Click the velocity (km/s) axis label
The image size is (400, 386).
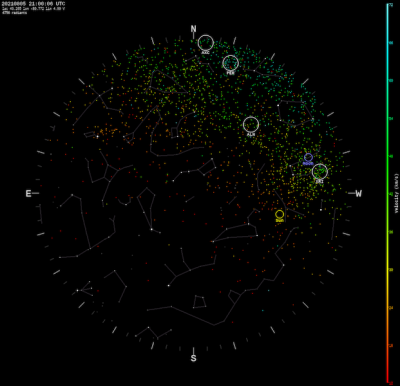click(397, 193)
